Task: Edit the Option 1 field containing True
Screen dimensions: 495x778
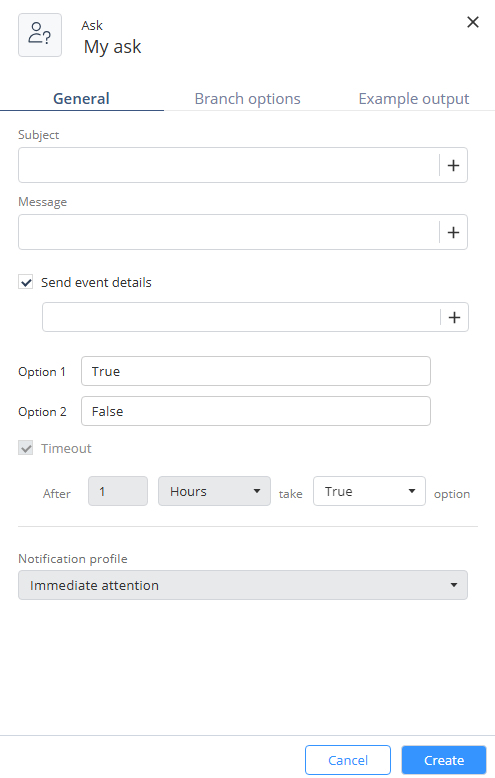Action: point(256,371)
